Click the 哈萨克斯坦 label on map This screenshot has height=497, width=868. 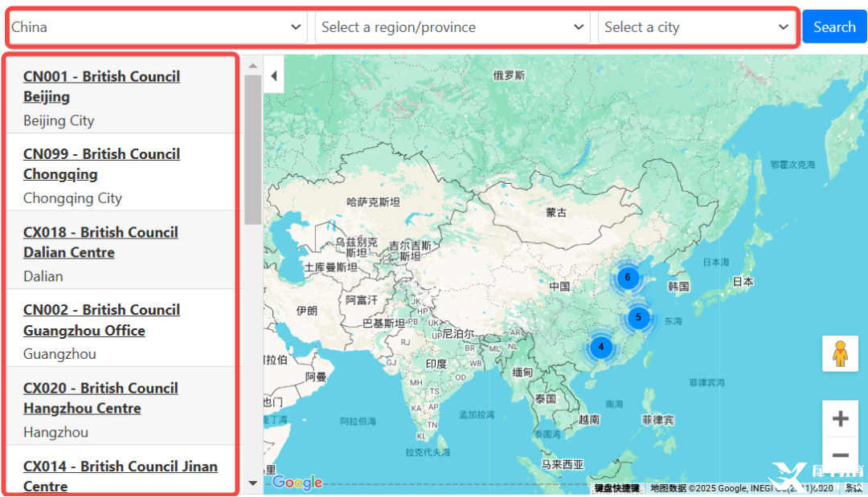[x=373, y=202]
